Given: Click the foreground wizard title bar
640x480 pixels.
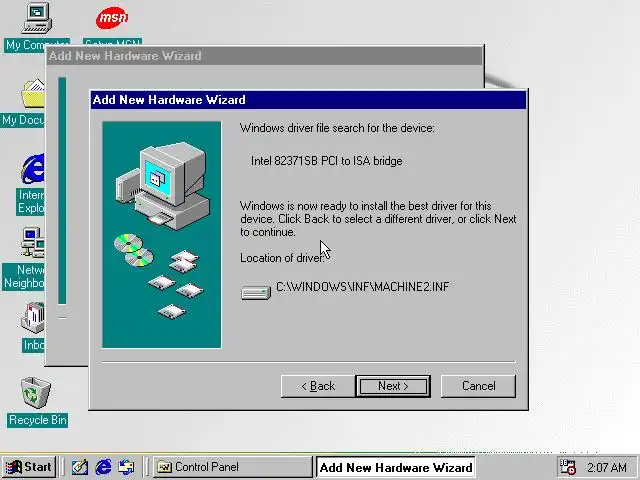Looking at the screenshot, I should 308,100.
